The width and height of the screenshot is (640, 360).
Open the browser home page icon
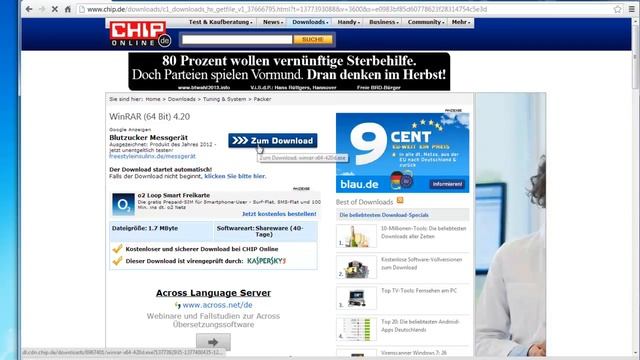point(68,9)
